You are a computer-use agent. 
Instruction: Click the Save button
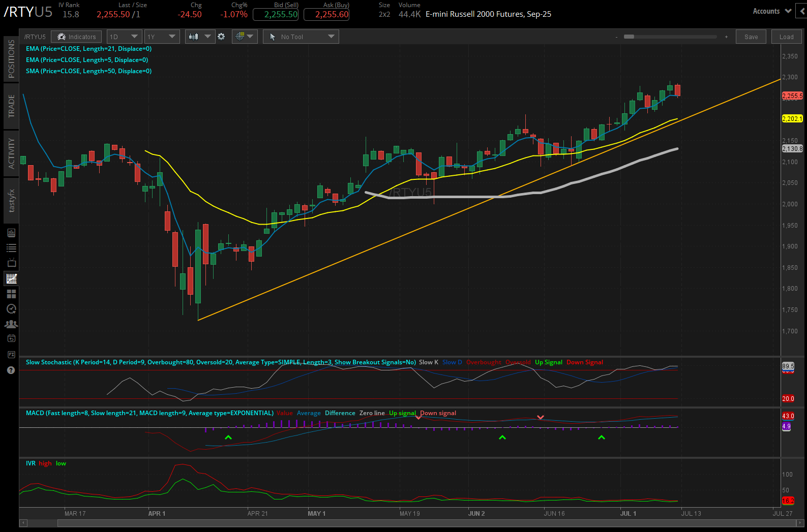coord(751,37)
